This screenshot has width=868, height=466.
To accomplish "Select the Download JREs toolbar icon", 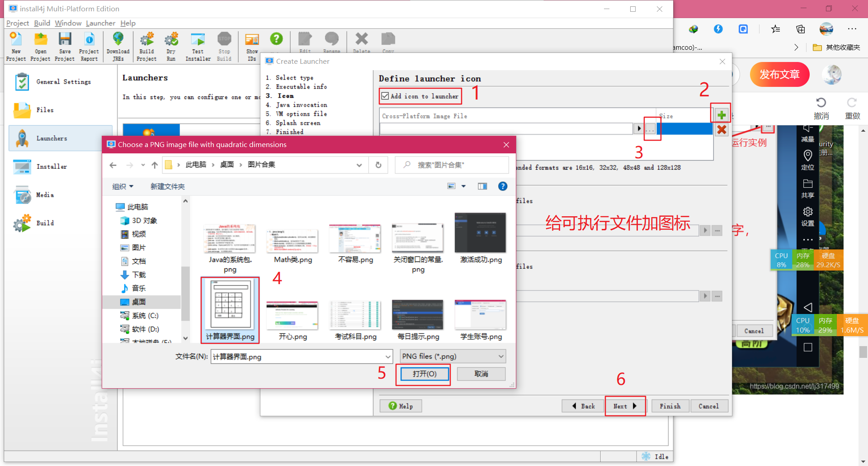I will click(118, 45).
